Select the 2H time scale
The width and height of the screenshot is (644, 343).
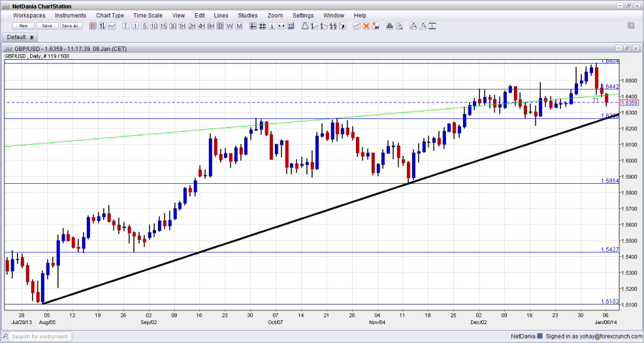192,26
